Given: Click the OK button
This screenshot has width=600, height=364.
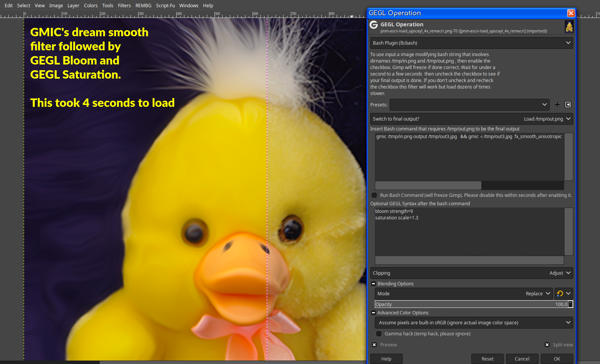Looking at the screenshot, I should 557,359.
